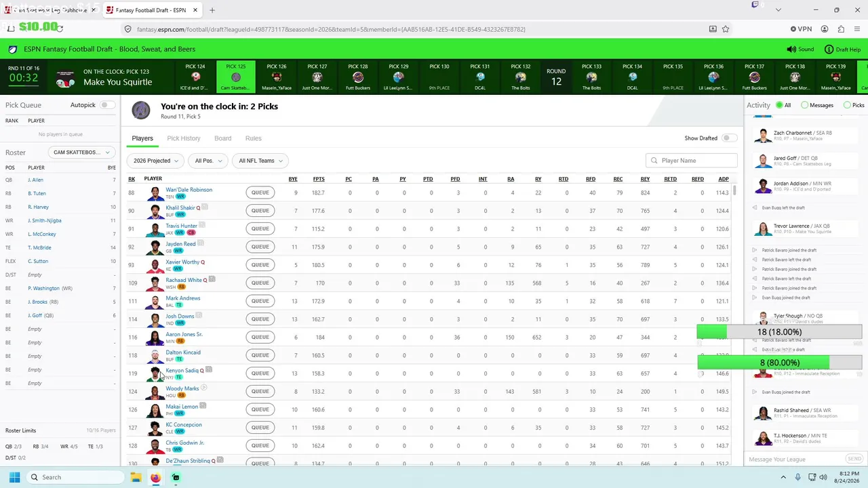
Task: Queue Aaron Jones Sr.
Action: (260, 337)
